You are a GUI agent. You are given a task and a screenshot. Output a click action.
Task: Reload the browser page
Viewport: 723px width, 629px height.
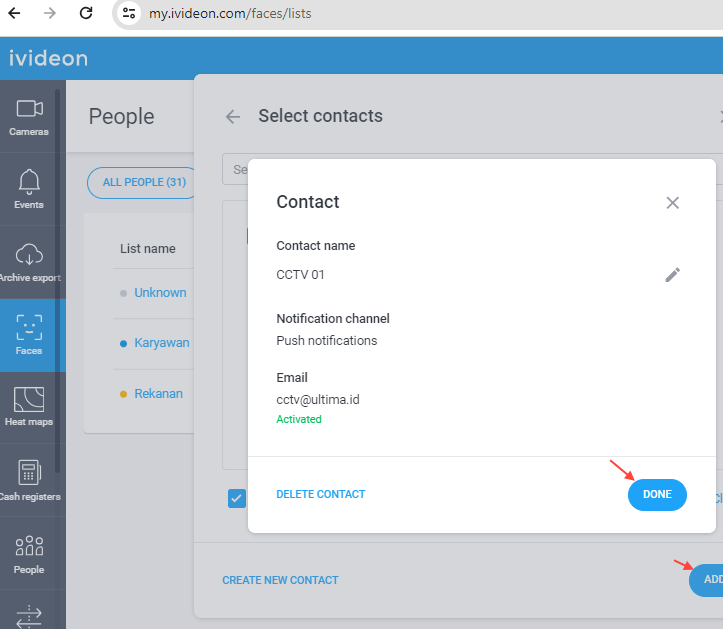[86, 13]
